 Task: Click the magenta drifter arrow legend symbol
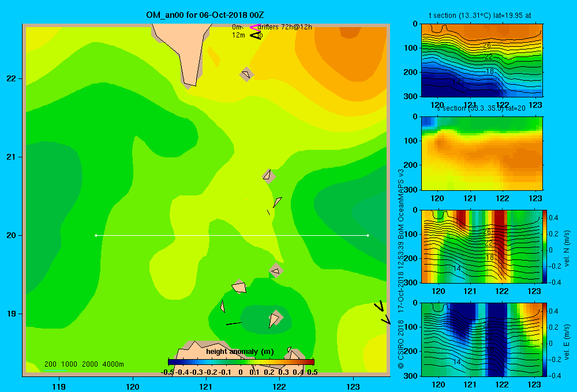254,27
